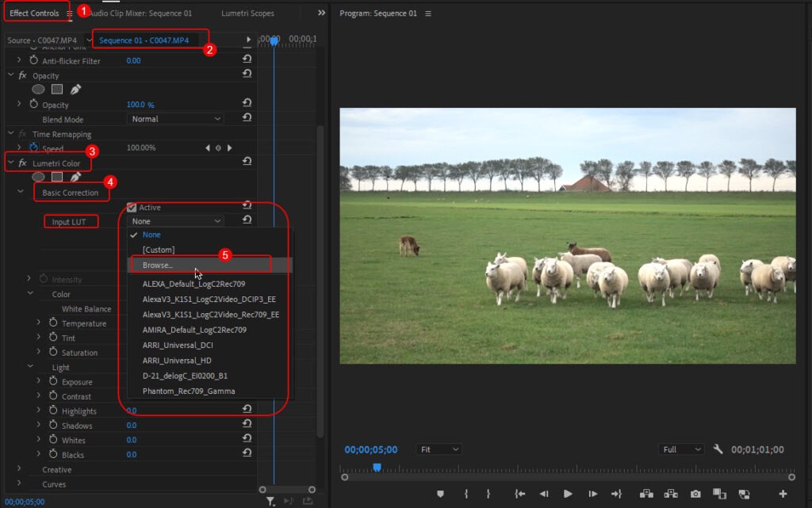Toggle the fx switch for Opacity effect

22,75
